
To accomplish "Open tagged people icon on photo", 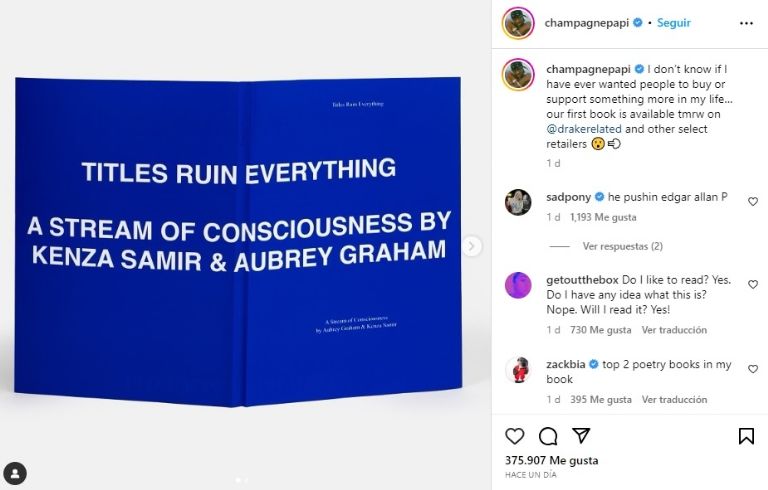I will click(15, 473).
